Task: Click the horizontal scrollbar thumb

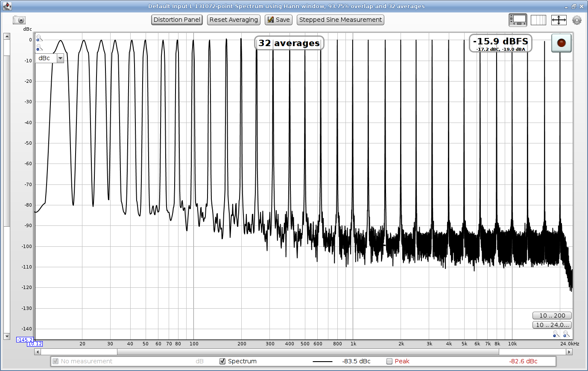Action: pos(308,352)
